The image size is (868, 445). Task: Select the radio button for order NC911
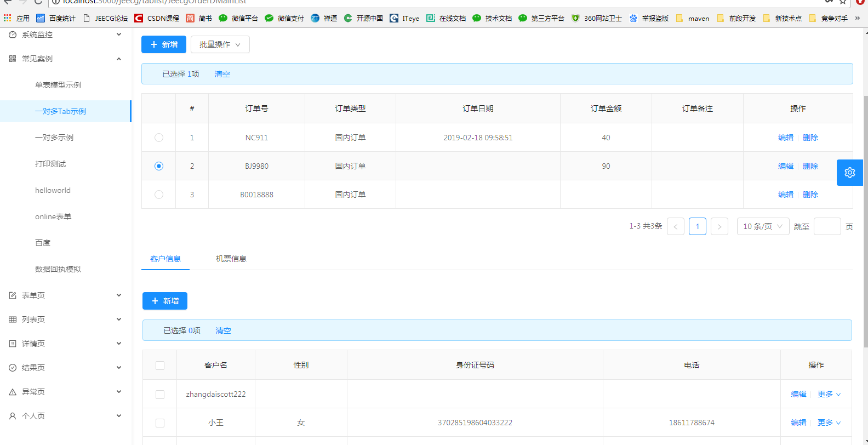tap(159, 138)
